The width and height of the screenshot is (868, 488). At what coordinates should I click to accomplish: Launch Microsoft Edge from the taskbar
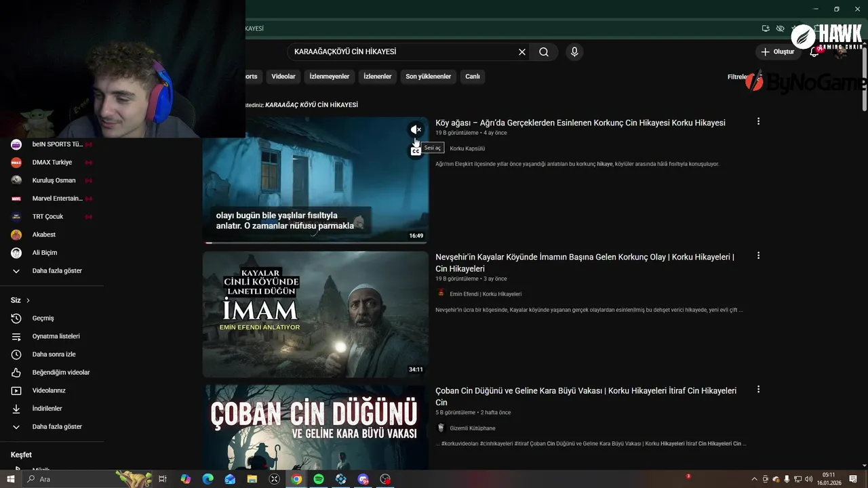pos(208,479)
